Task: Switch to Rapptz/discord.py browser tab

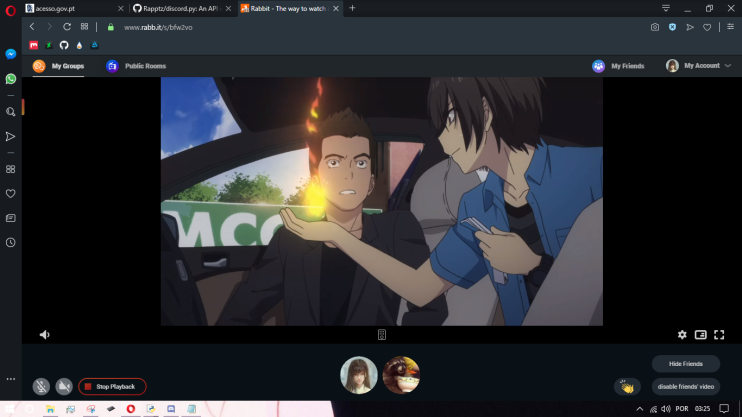Action: tap(182, 9)
